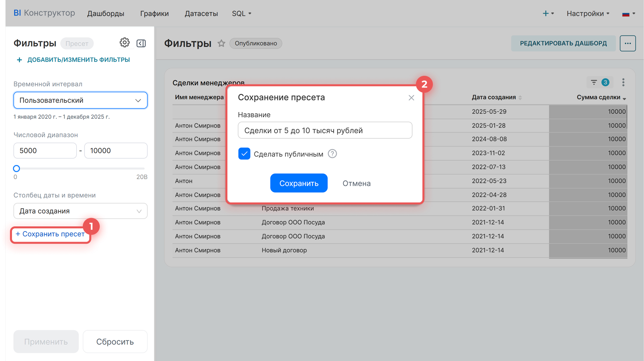This screenshot has width=644, height=361.
Task: Open the Дашборды menu item
Action: point(105,14)
